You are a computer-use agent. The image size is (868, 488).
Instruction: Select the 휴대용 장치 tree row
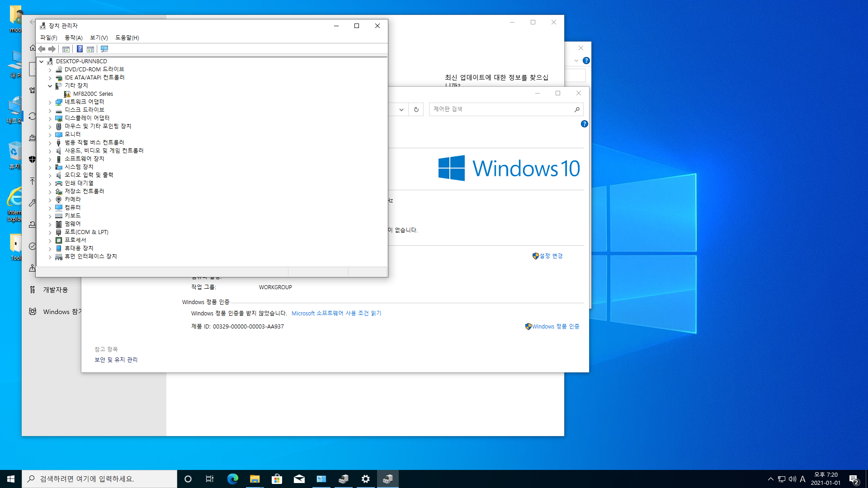(x=79, y=249)
